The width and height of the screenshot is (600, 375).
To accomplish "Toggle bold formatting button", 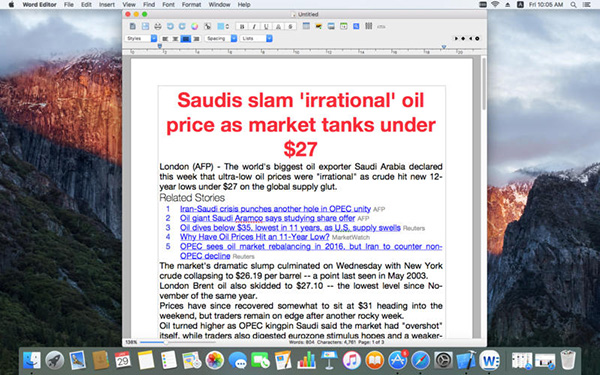I will [242, 26].
